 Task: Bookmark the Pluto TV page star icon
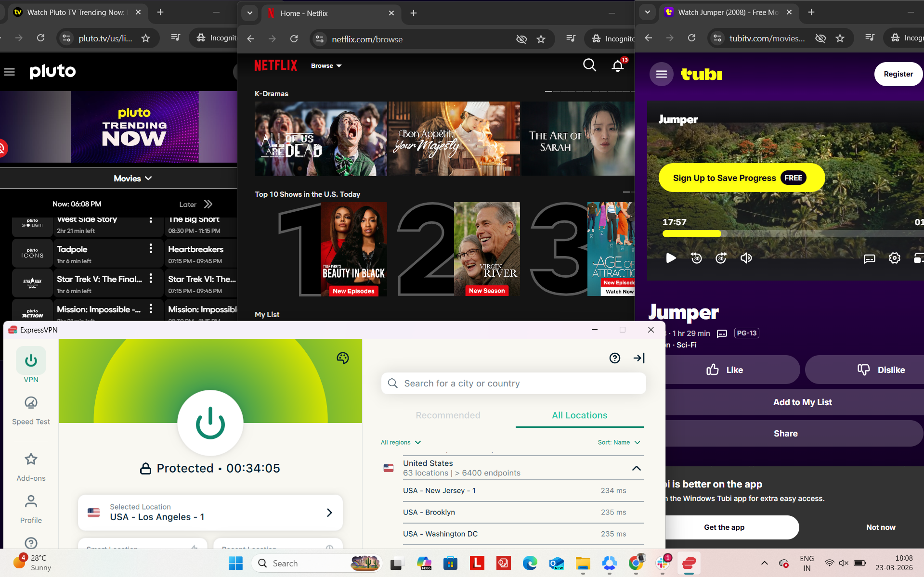click(145, 38)
